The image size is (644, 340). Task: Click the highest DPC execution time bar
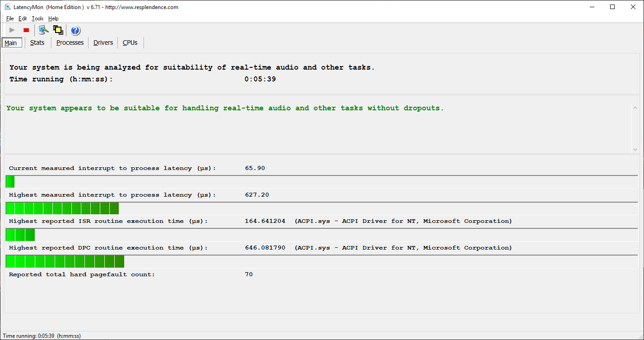pos(322,261)
